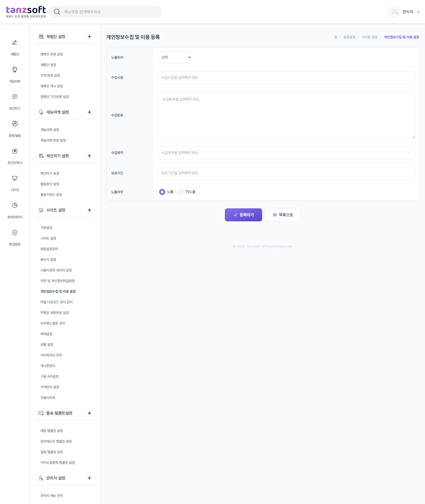Open 엑셀 다운로드 양식 관리 menu item

click(56, 302)
